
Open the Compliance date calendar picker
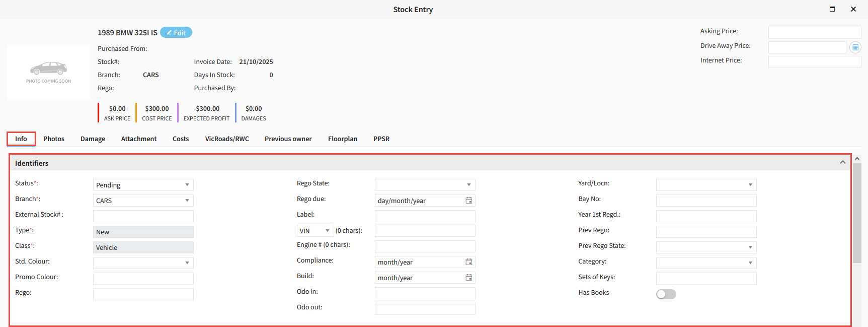point(468,262)
